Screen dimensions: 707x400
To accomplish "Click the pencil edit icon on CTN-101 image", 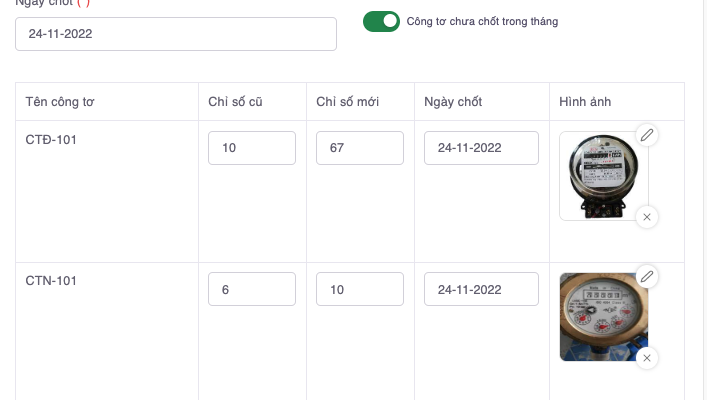I will [647, 276].
